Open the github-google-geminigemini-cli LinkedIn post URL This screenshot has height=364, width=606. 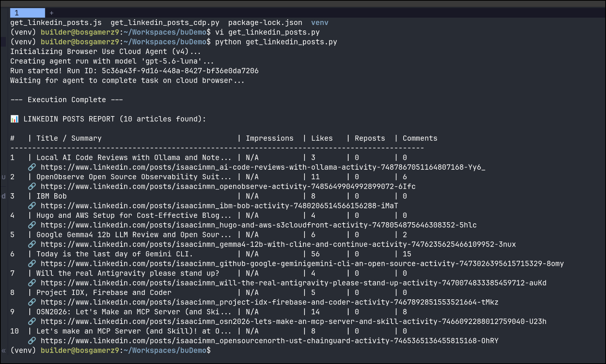point(302,264)
